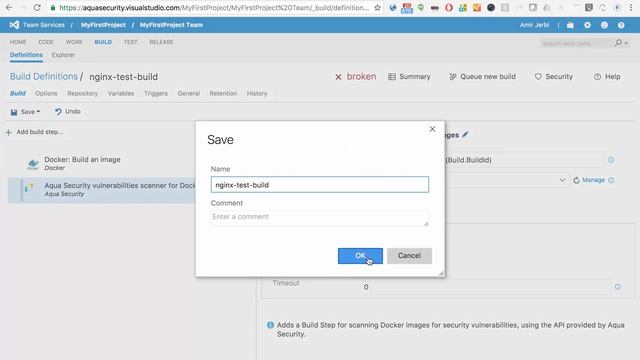The width and height of the screenshot is (640, 360).
Task: Open help question mark icon in header
Action: coord(621,25)
